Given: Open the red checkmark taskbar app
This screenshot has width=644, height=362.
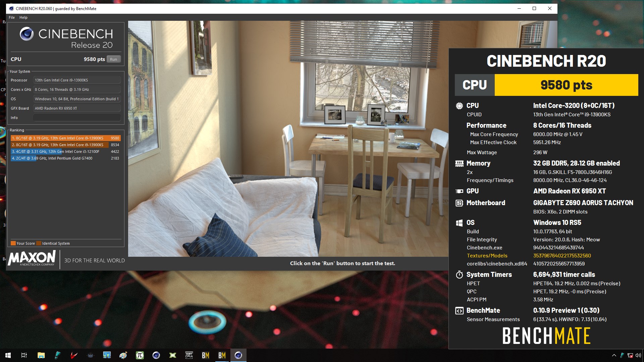Looking at the screenshot, I should click(74, 355).
